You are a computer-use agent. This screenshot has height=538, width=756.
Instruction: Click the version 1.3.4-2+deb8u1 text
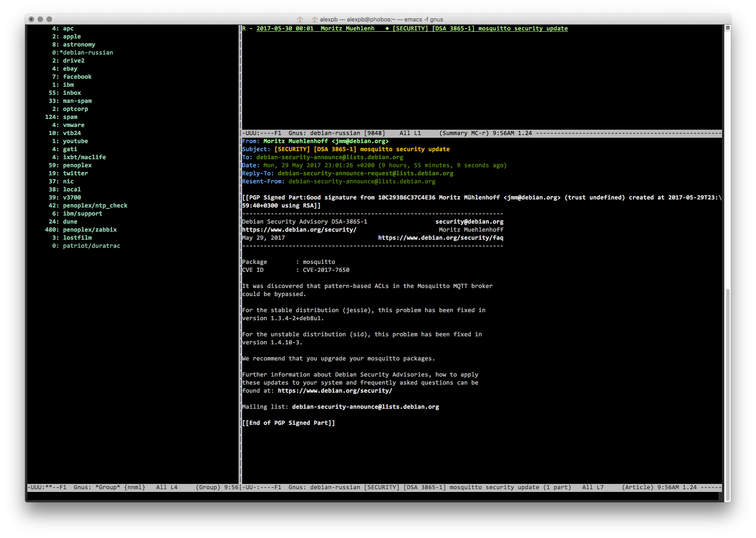click(283, 318)
